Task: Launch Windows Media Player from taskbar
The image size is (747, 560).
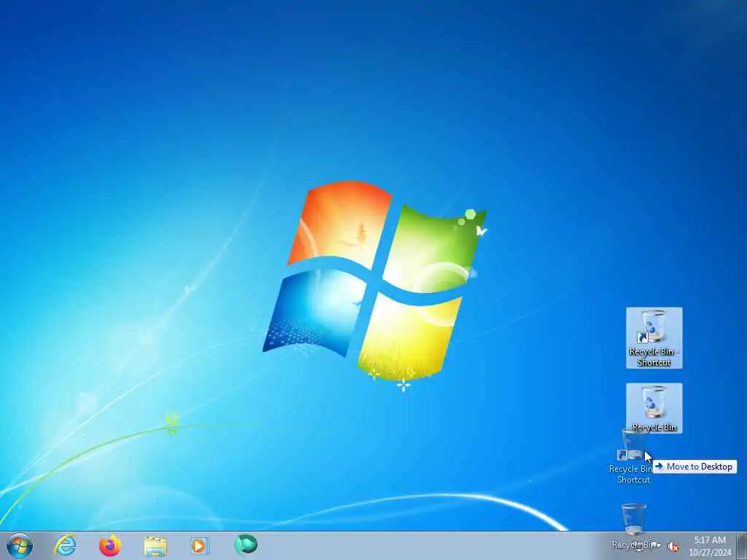Action: pos(199,545)
